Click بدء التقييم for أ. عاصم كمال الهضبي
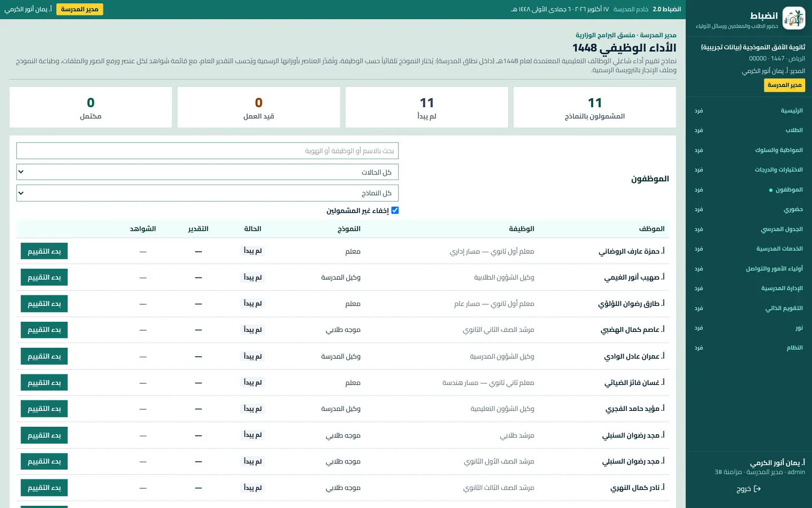Image resolution: width=812 pixels, height=508 pixels. (44, 330)
